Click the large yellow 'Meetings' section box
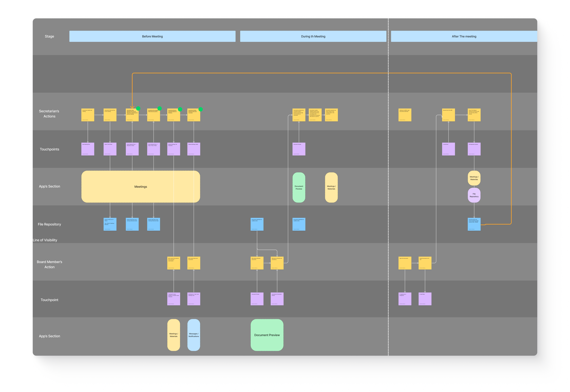Image resolution: width=570 pixels, height=392 pixels. (x=141, y=187)
